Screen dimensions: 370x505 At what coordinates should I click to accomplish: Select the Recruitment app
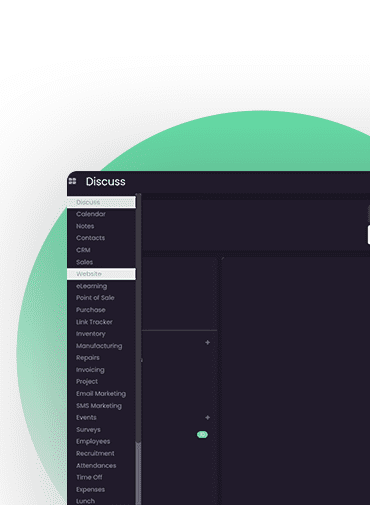tap(95, 453)
